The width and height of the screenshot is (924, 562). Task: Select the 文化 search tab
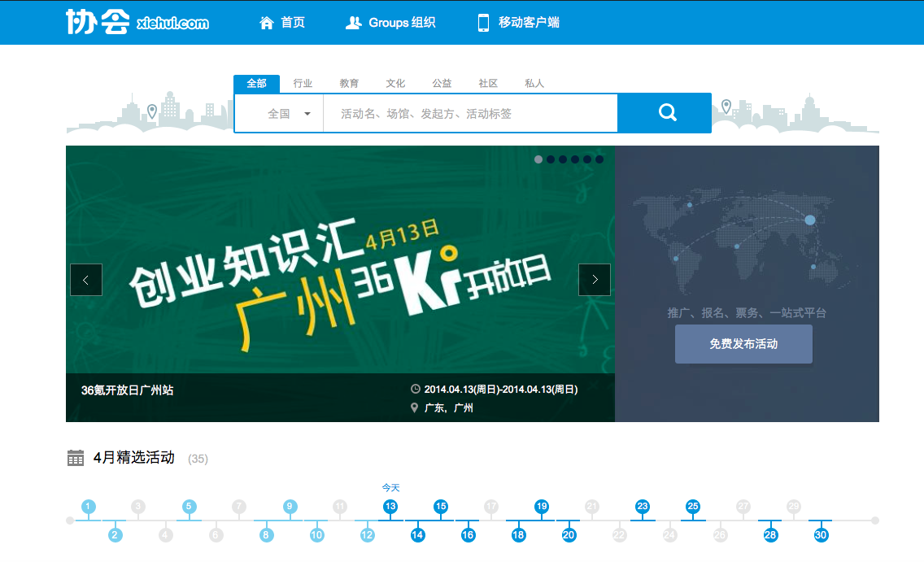[395, 83]
